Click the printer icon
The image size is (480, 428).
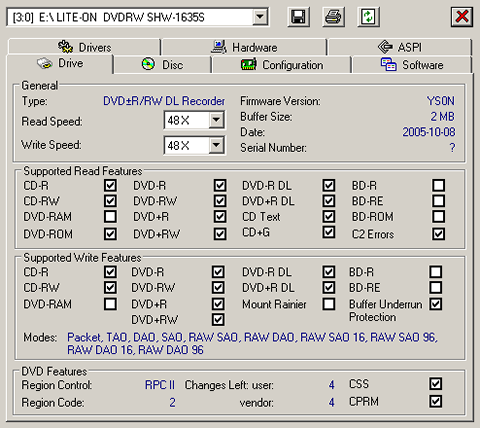pyautogui.click(x=333, y=17)
